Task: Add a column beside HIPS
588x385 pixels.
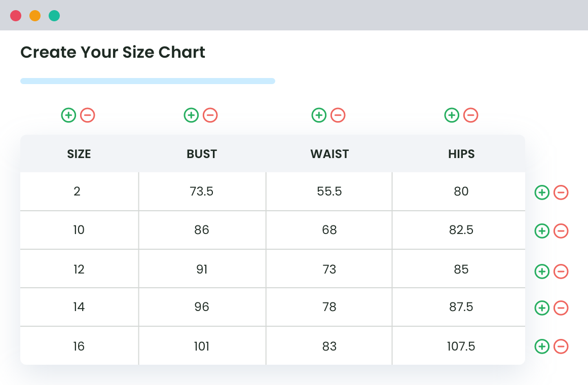Action: click(x=452, y=115)
